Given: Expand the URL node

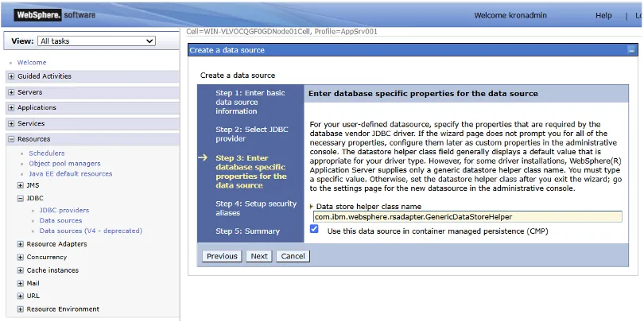Looking at the screenshot, I should [x=20, y=296].
